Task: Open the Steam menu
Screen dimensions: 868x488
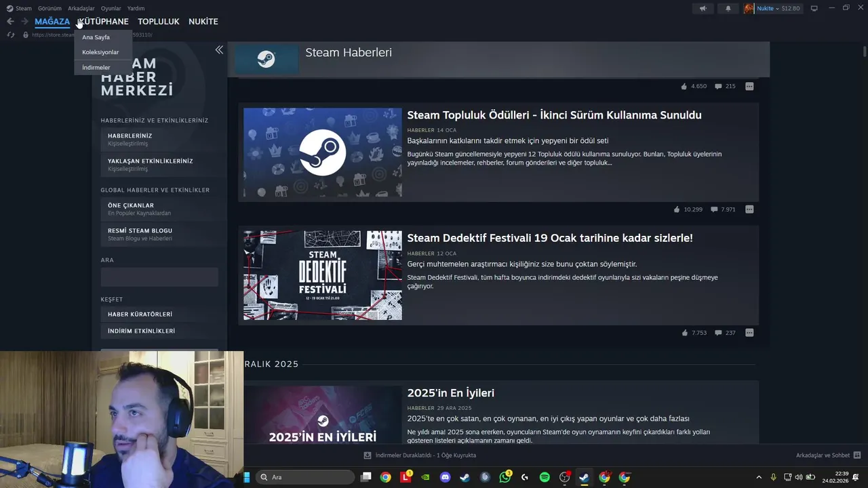Action: [20, 8]
